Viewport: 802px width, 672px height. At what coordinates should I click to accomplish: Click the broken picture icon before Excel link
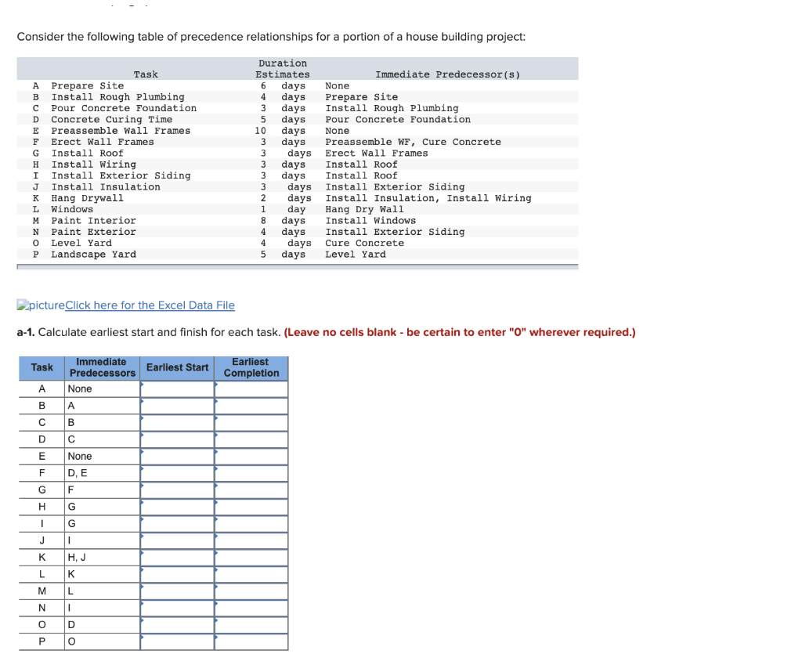pos(22,305)
